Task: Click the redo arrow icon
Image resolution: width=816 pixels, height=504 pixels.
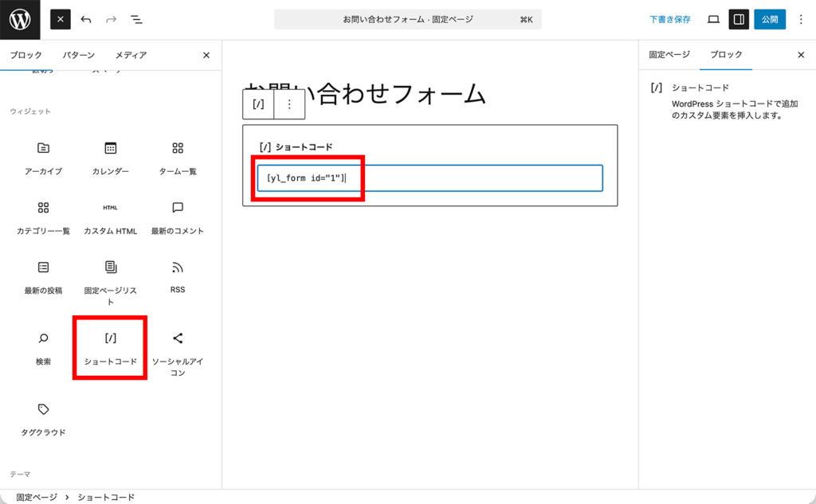Action: pos(112,19)
